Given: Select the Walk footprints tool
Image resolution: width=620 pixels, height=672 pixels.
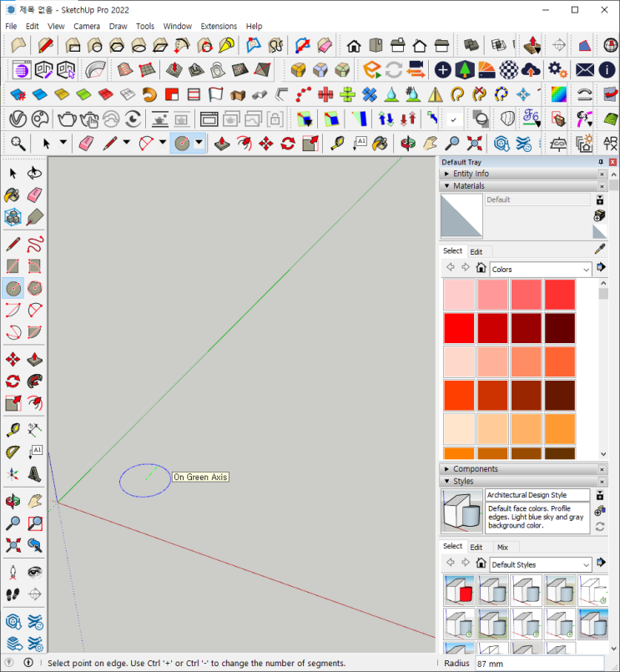Looking at the screenshot, I should (x=13, y=594).
